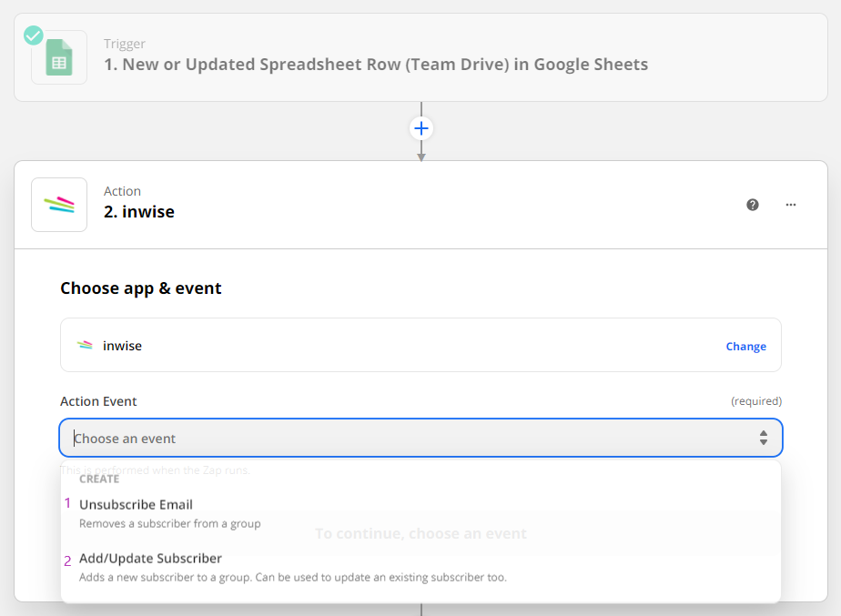Click the 'Action Event' field label

pyautogui.click(x=98, y=401)
